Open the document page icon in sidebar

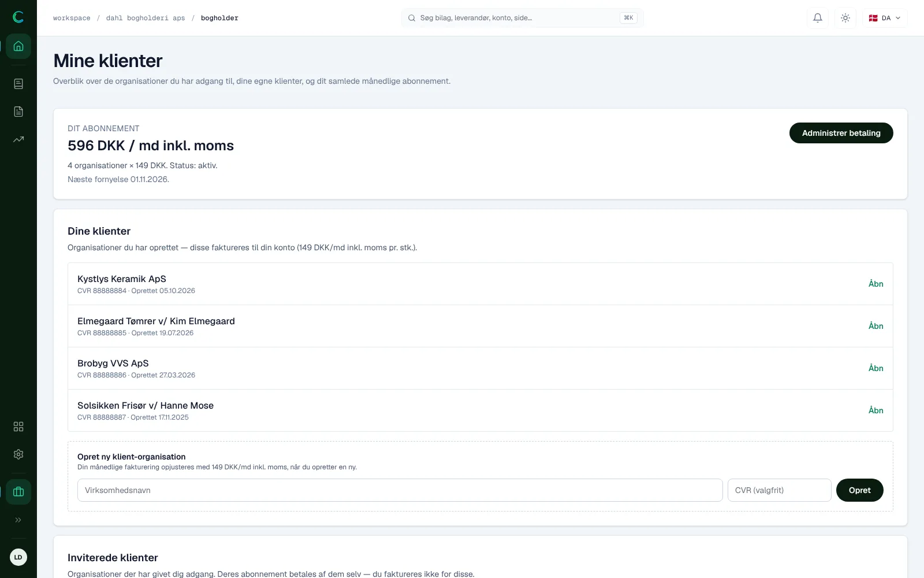(18, 112)
